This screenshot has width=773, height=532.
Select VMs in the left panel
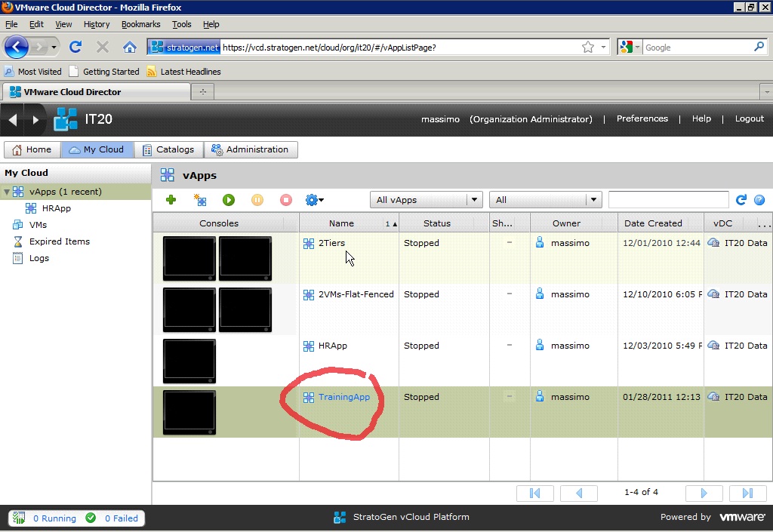(x=38, y=225)
